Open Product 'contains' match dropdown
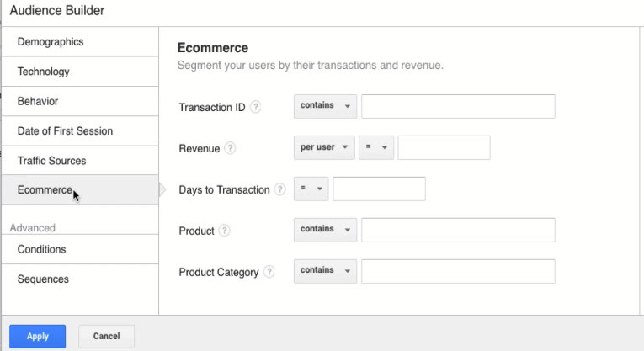Image resolution: width=644 pixels, height=351 pixels. pyautogui.click(x=325, y=230)
